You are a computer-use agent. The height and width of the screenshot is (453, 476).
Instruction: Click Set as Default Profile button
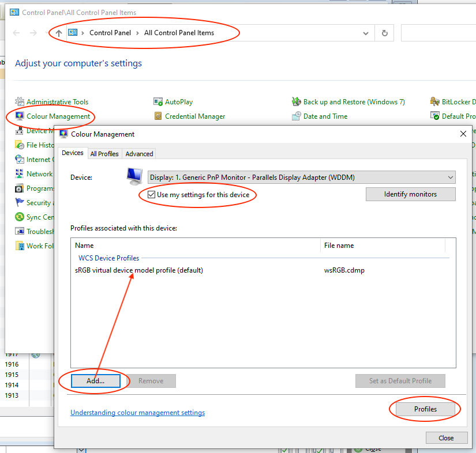pos(400,381)
